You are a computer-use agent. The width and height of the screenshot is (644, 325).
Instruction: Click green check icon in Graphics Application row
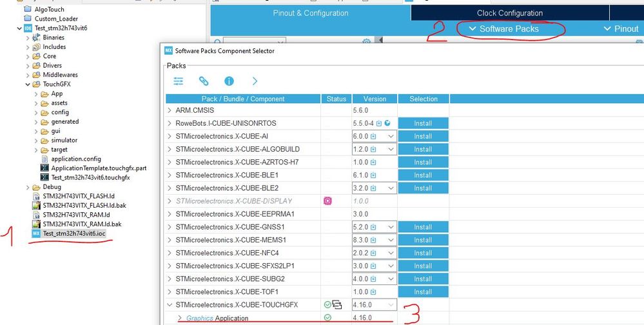pyautogui.click(x=327, y=318)
